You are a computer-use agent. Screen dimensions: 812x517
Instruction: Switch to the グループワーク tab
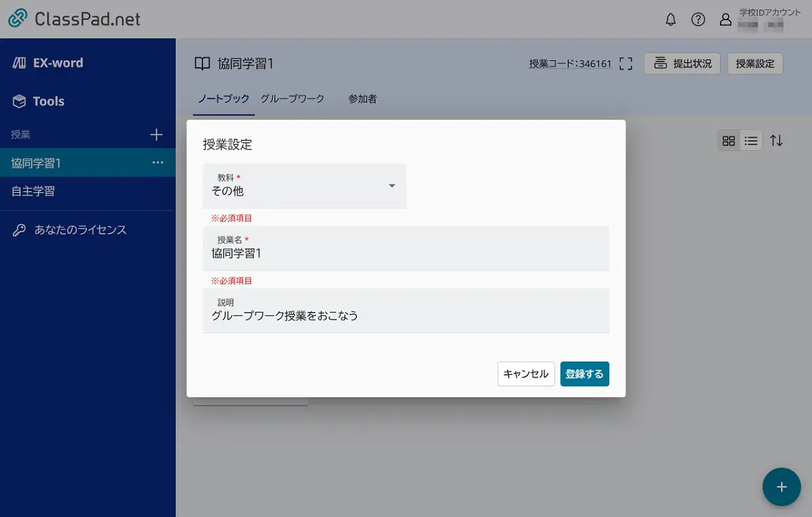click(x=292, y=99)
